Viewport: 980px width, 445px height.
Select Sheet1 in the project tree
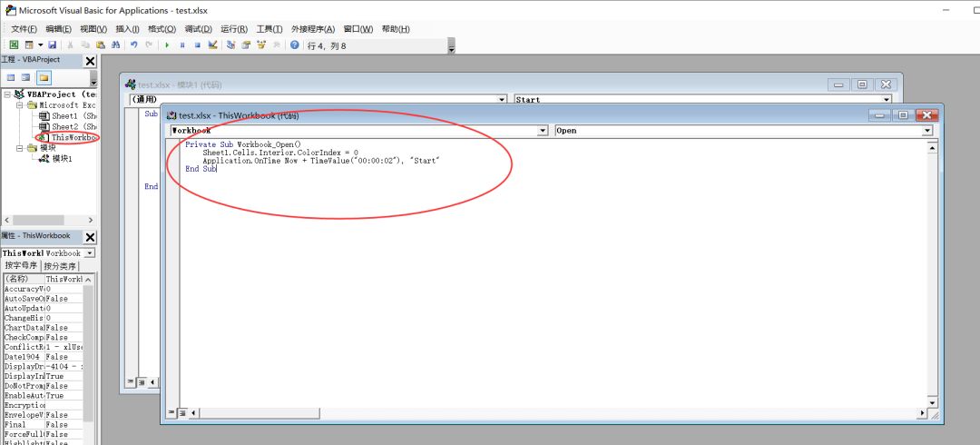64,116
